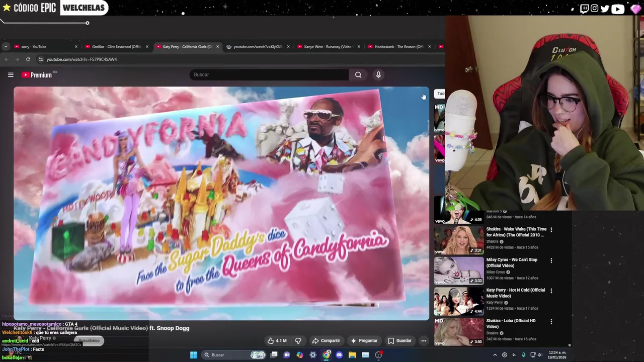Open Shakira Waka Waka video title link
This screenshot has height=362, width=644.
point(516,232)
